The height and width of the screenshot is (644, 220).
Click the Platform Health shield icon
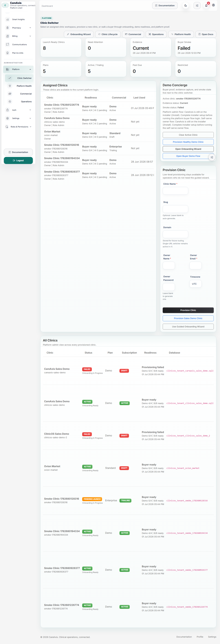tap(10, 86)
